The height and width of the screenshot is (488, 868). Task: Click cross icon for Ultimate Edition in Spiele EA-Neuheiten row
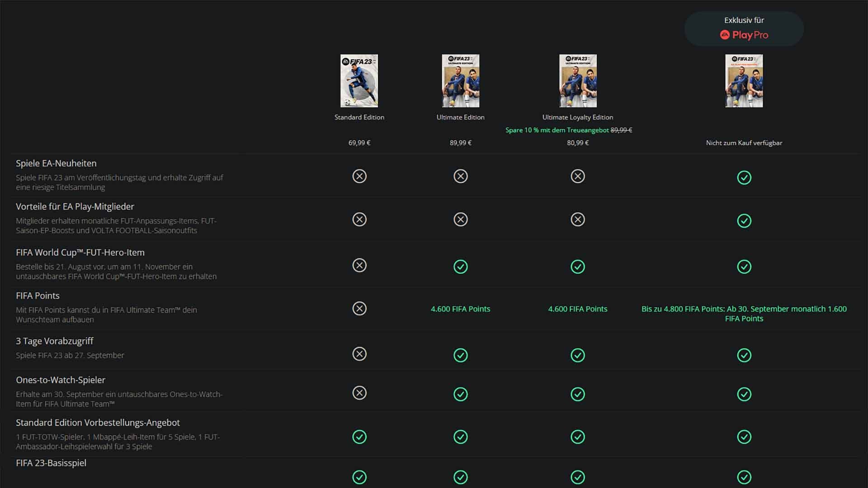click(461, 176)
